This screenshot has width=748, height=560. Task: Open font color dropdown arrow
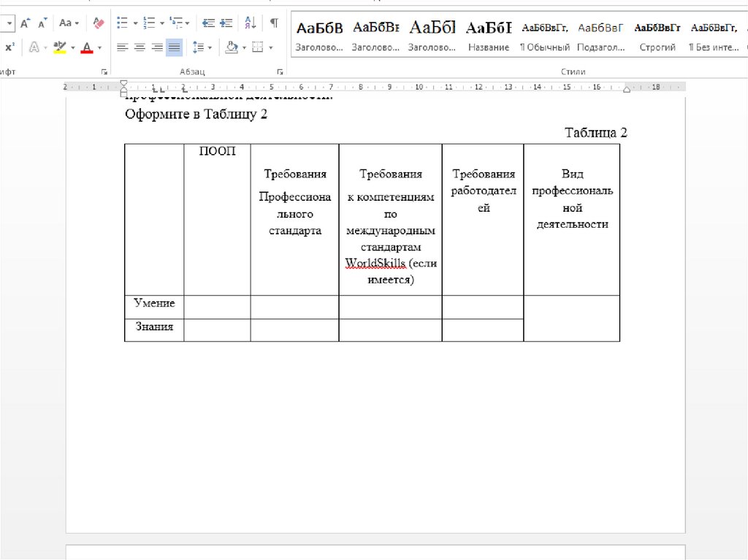click(x=99, y=47)
